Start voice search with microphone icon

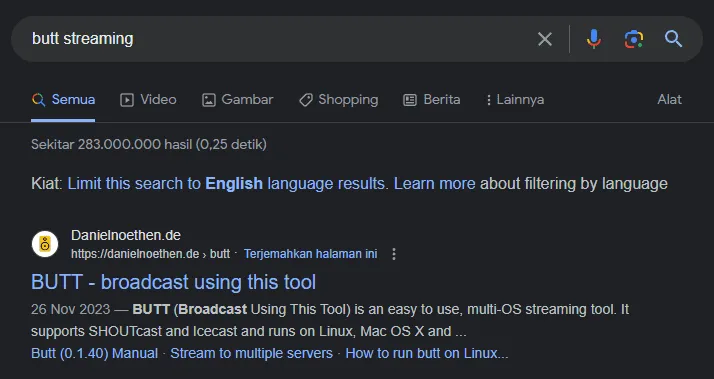tap(593, 39)
